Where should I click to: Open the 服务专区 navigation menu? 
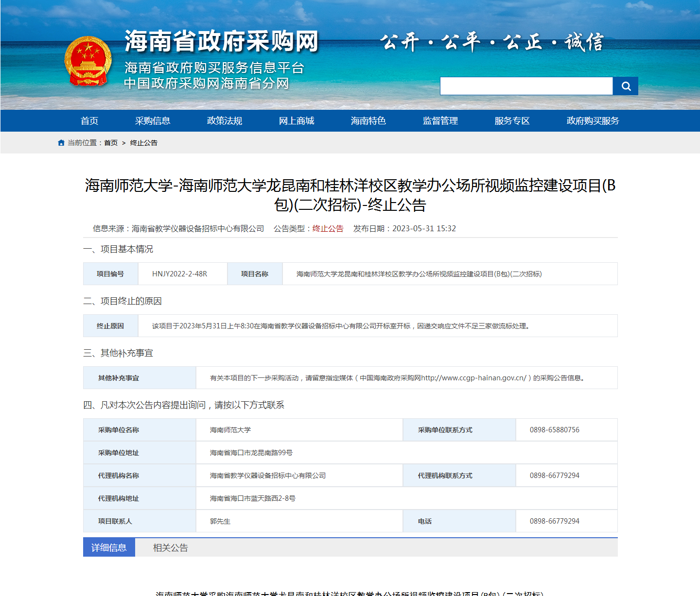point(512,121)
